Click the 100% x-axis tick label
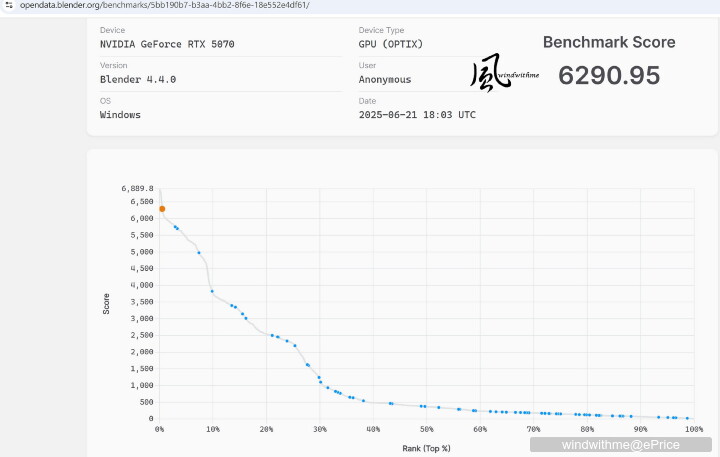This screenshot has height=457, width=720. 694,429
